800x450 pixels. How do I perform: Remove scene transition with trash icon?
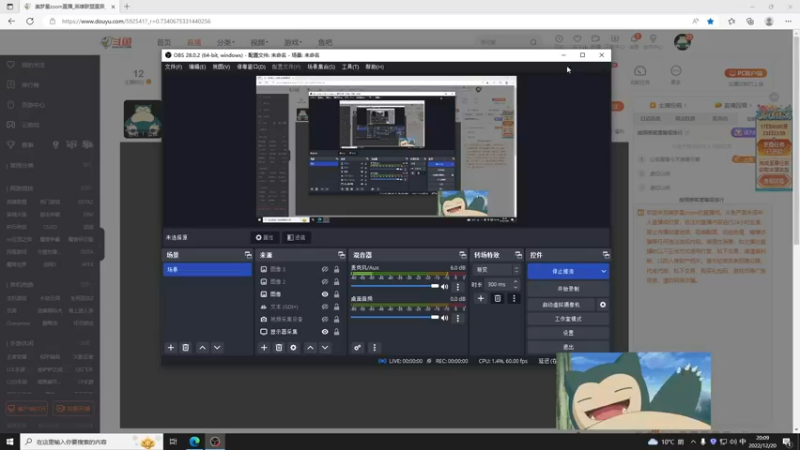point(497,298)
